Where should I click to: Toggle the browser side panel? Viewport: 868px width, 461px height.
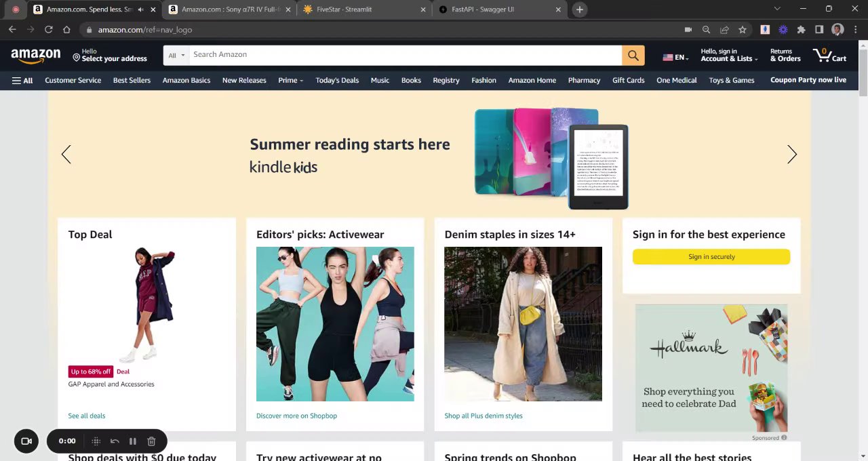coord(819,30)
